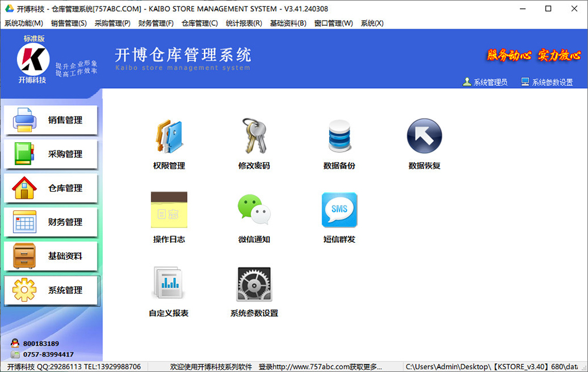Open 短信群发 SMS icon
Viewport: 588px width, 372px height.
tap(339, 210)
